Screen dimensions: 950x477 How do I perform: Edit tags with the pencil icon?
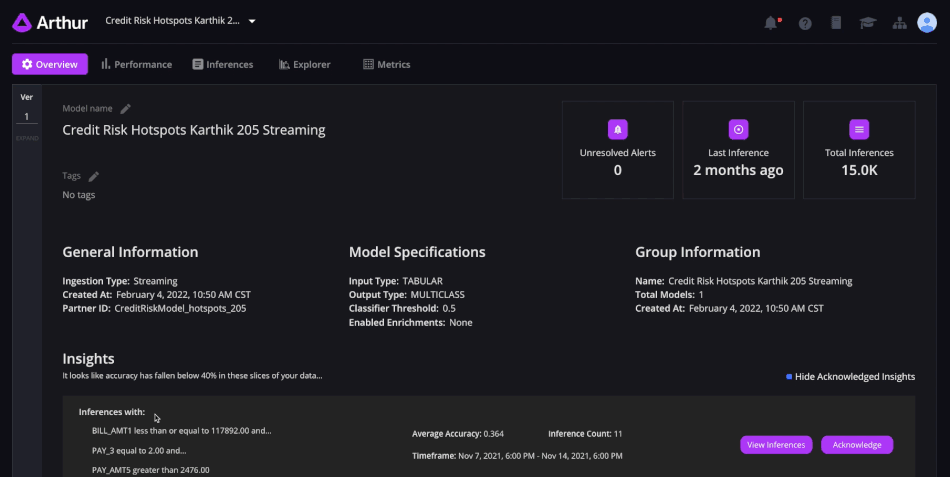coord(94,176)
